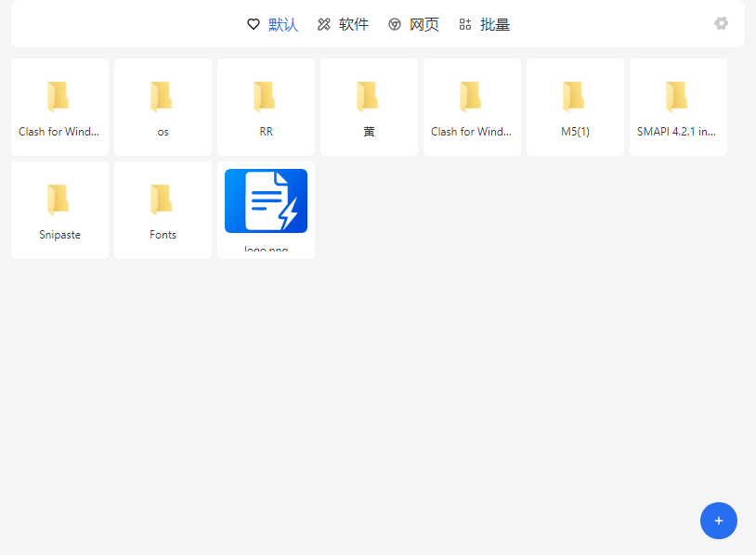756x555 pixels.
Task: Click the grid-plus icon beside 批量
Action: click(x=464, y=24)
